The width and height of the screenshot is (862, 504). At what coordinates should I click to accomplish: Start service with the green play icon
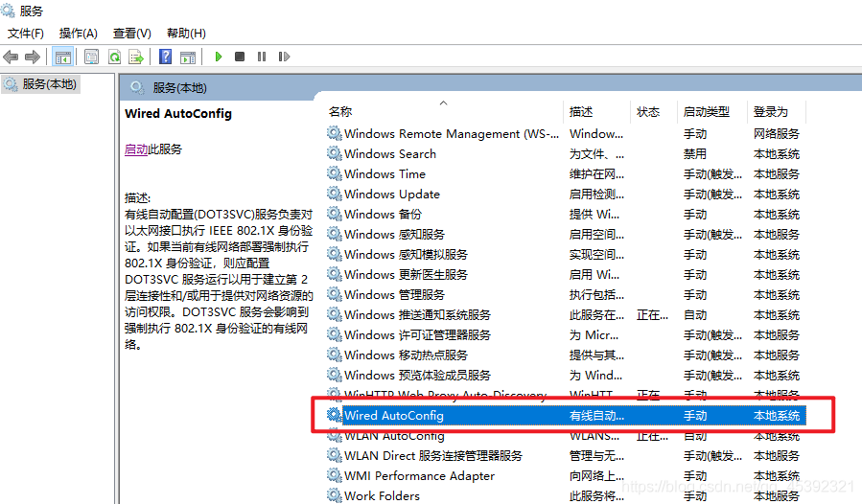pyautogui.click(x=219, y=57)
